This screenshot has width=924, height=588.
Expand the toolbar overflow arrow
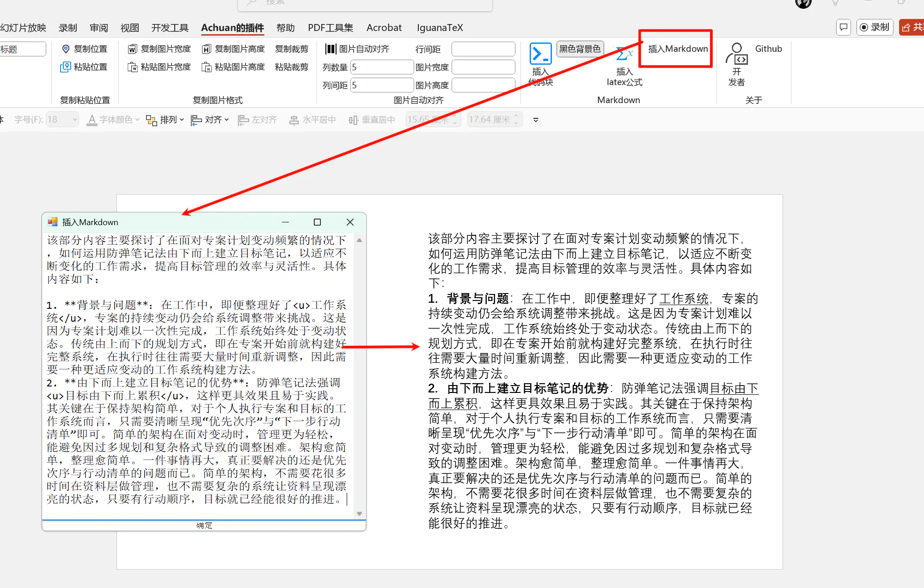pos(536,120)
